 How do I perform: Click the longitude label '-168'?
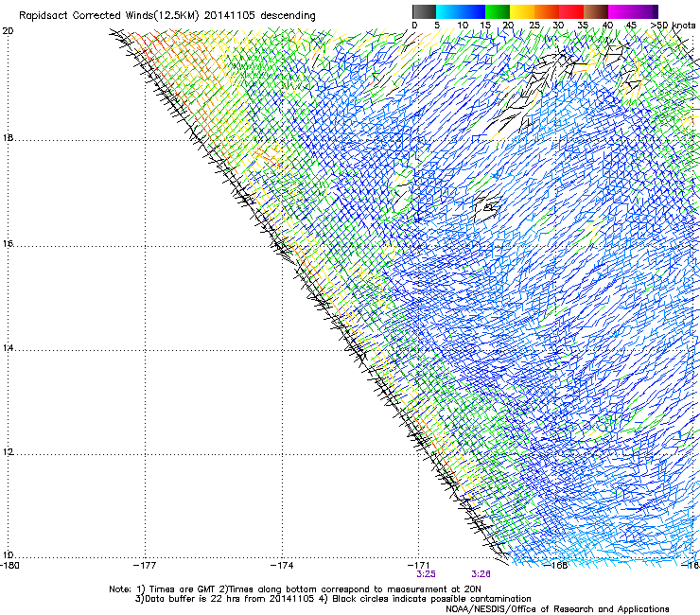[x=556, y=565]
